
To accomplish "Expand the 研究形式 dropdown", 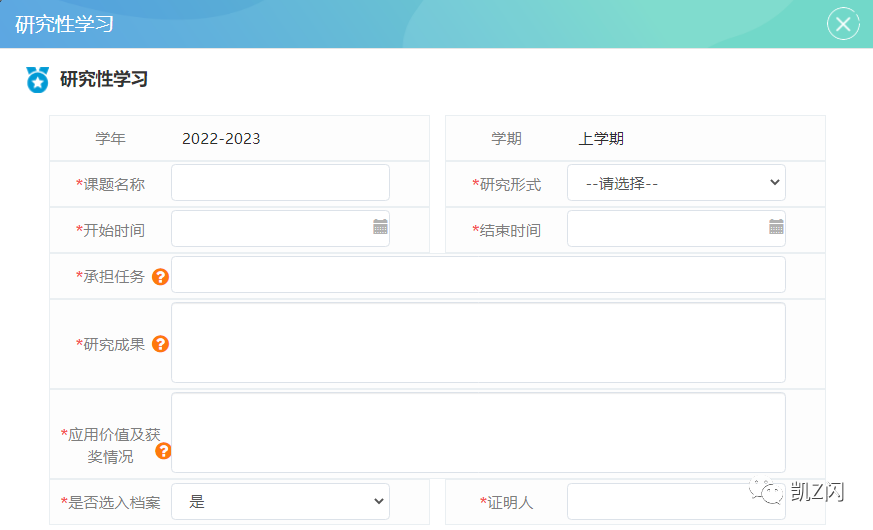I will [676, 183].
